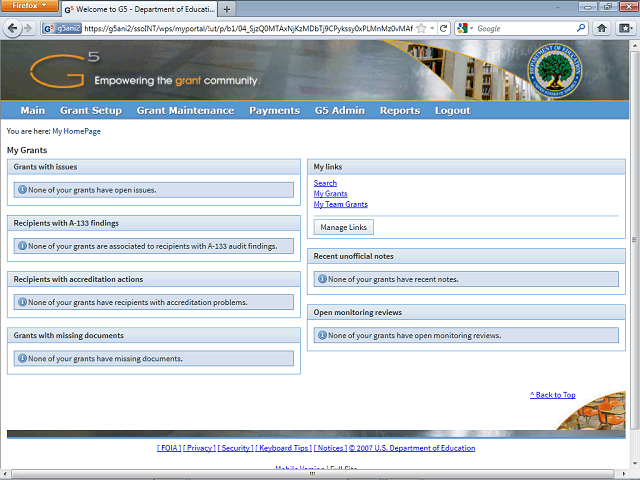Open the Main menu

pos(33,111)
